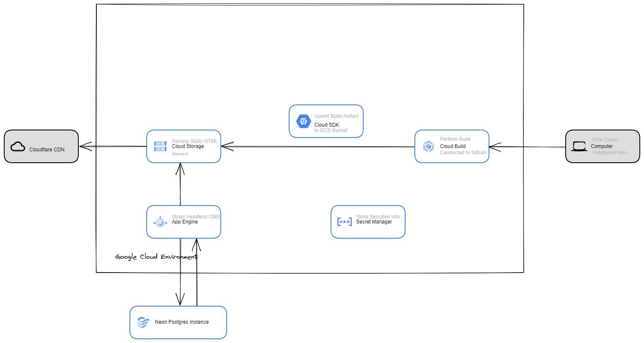Select the 'Computer' label
The image size is (644, 343).
click(x=602, y=146)
